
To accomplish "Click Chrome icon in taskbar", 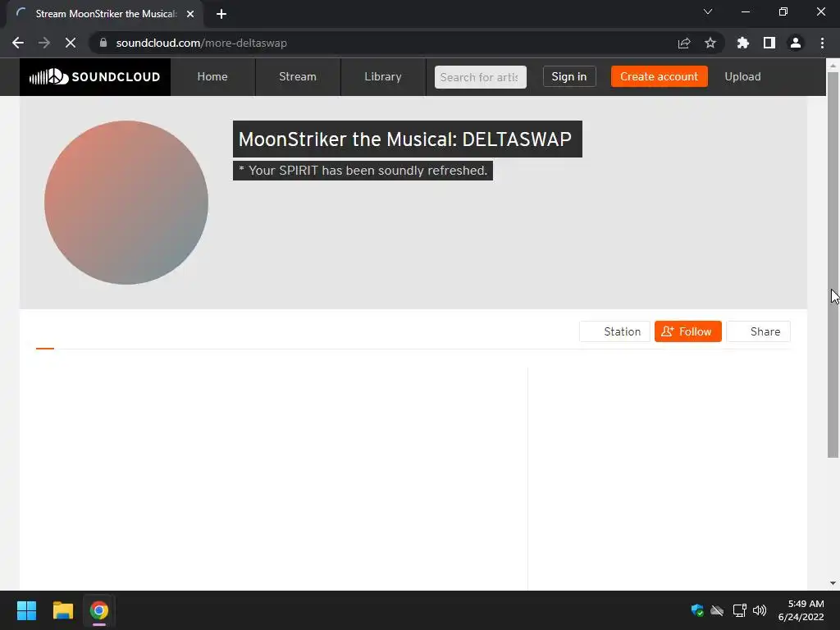I will click(x=99, y=610).
